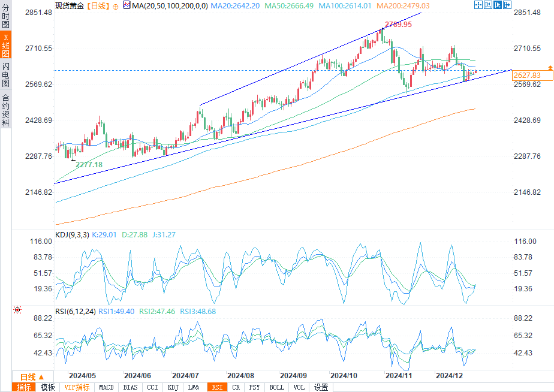
Task: Toggle the KDJ indicator at bottom
Action: click(173, 387)
